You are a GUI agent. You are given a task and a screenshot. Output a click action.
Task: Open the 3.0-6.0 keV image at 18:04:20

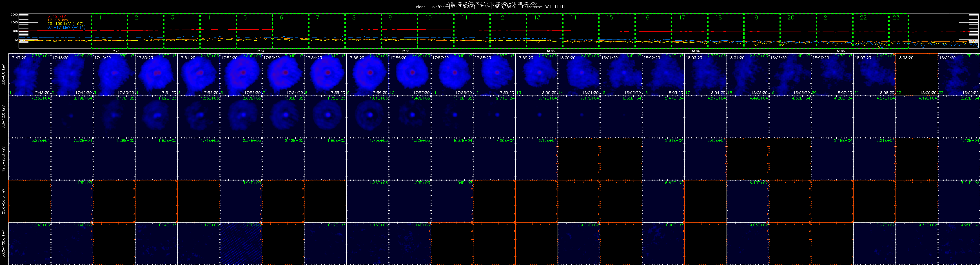click(748, 74)
